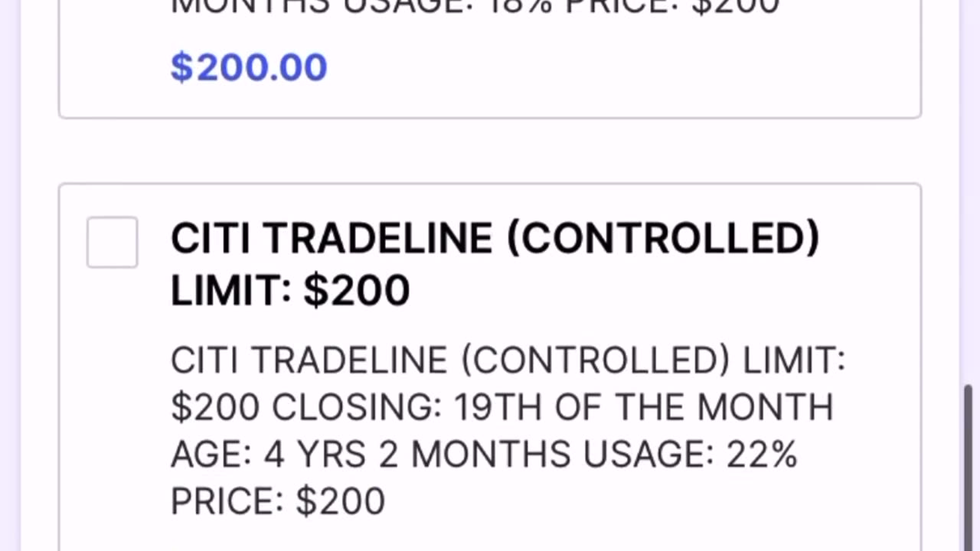Open the bold "CITI TRADELINE (CONTROLLED)" heading
The height and width of the screenshot is (551, 980).
click(x=495, y=238)
